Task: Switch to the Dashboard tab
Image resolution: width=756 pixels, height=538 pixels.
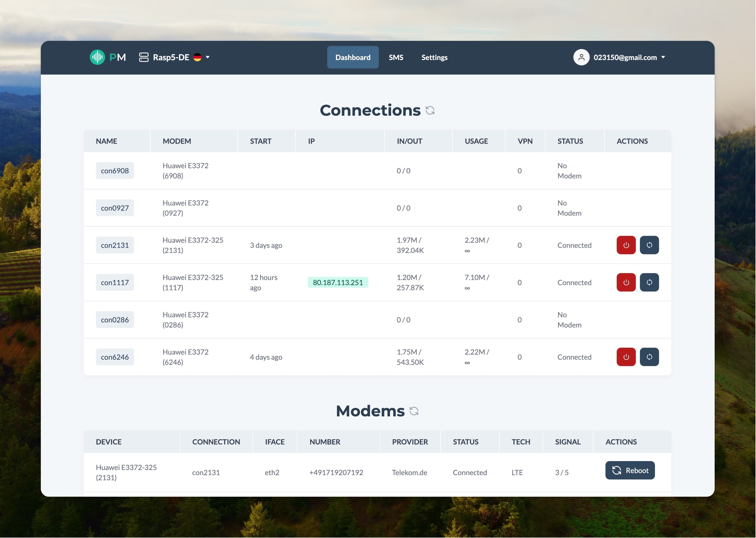Action: 352,57
